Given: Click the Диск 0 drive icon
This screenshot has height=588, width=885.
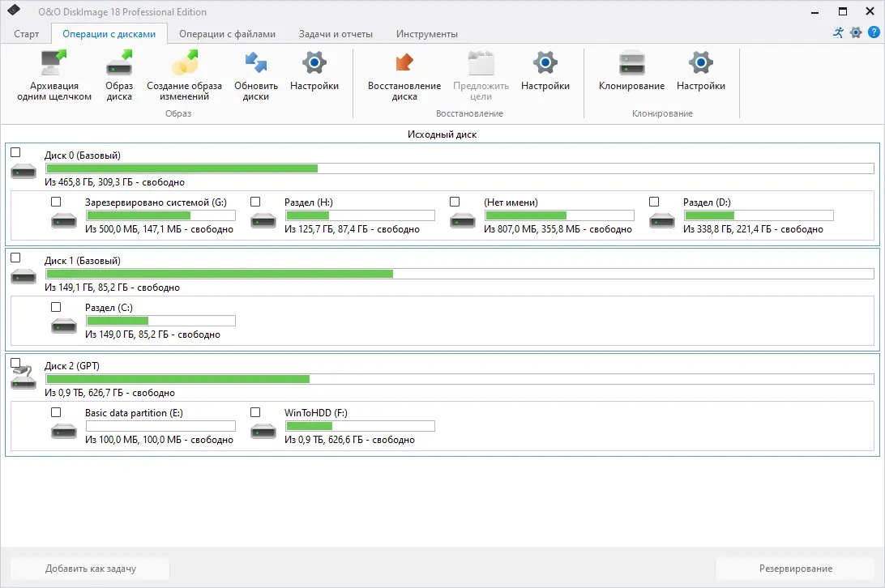Looking at the screenshot, I should pos(24,171).
